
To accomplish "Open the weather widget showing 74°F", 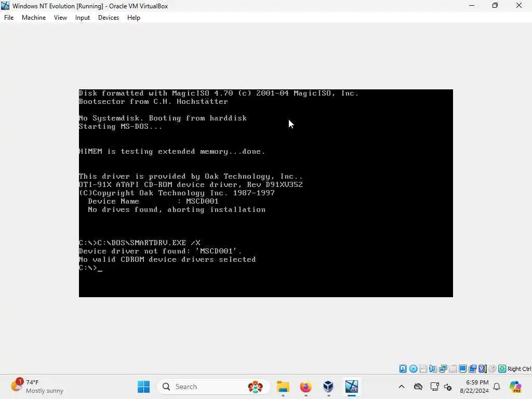I will (37, 387).
